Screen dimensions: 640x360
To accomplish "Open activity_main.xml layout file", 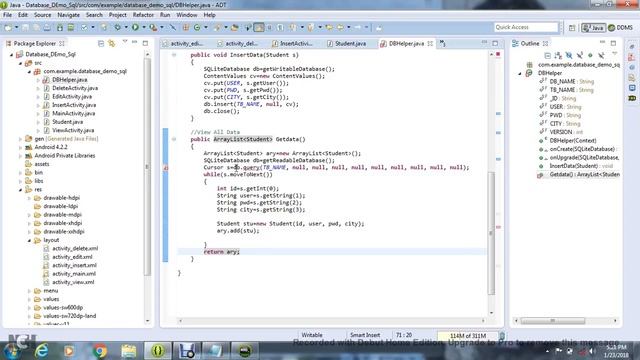I will click(74, 274).
